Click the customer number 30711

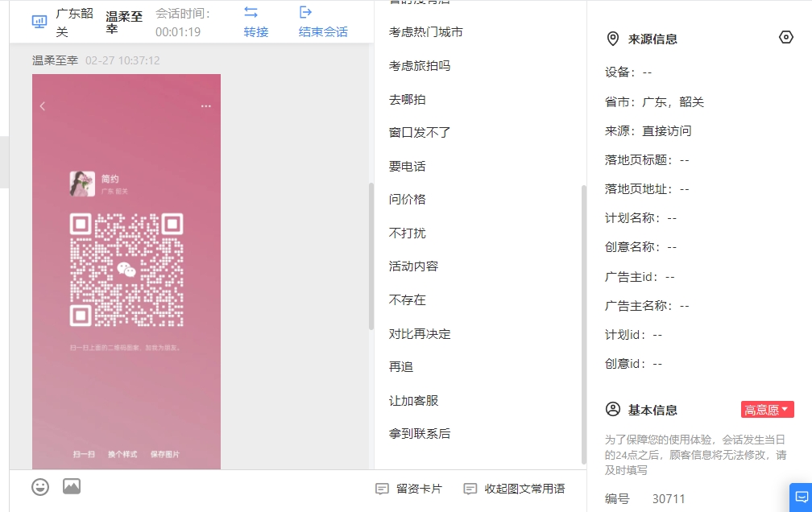669,498
